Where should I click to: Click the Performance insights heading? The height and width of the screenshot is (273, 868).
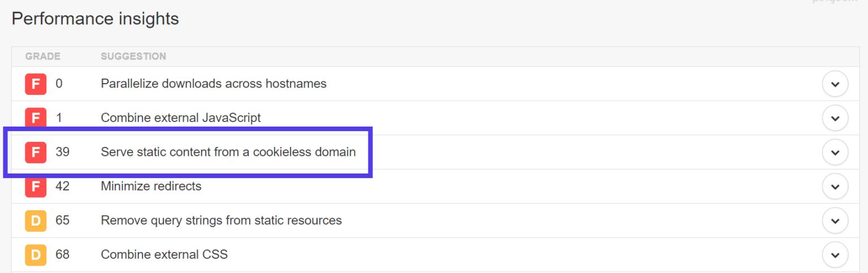point(95,19)
